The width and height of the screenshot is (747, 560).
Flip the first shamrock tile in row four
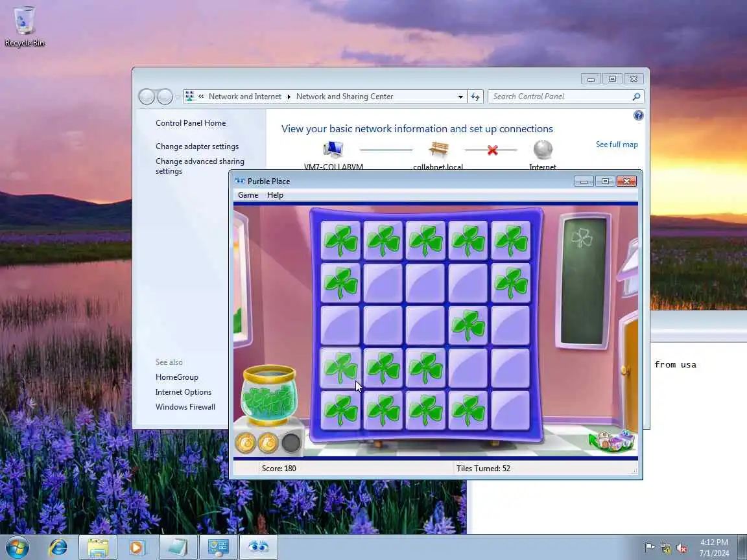pos(340,368)
